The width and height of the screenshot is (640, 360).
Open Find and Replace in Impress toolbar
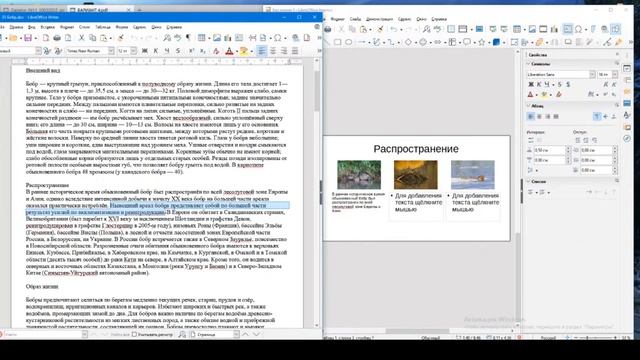[426, 29]
